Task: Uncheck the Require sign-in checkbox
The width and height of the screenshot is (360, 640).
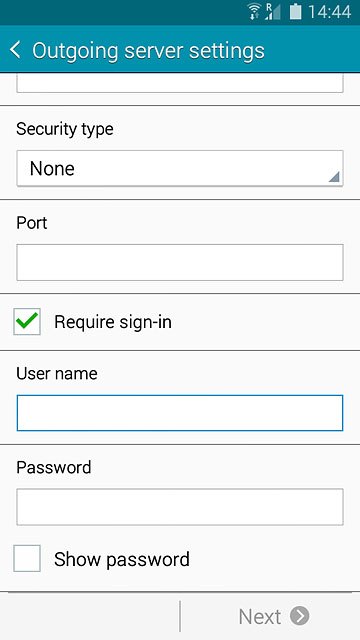Action: click(x=27, y=322)
